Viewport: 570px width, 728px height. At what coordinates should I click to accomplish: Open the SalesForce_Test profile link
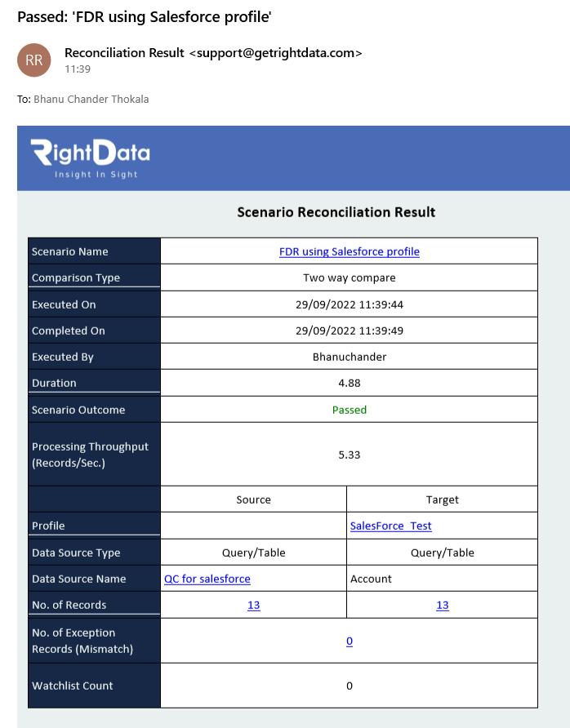coord(390,526)
